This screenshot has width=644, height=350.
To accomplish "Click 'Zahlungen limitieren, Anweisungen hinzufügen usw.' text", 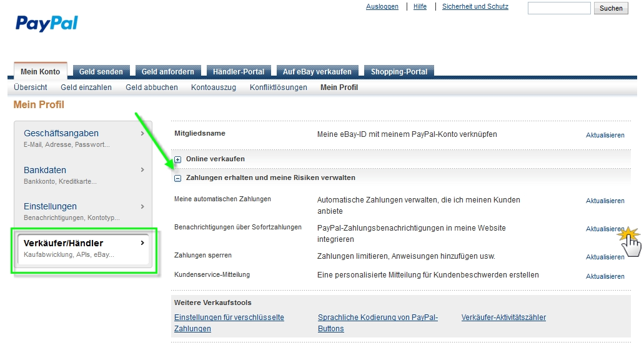I will point(406,256).
